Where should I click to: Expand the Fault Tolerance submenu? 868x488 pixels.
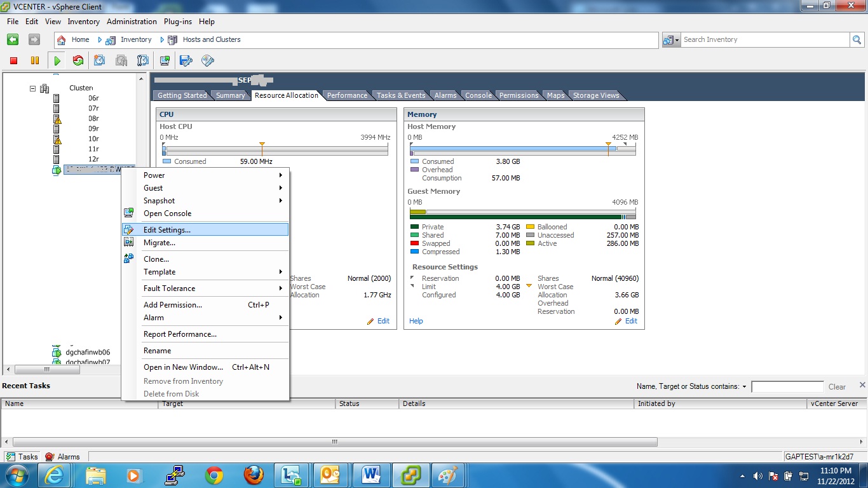(x=205, y=288)
